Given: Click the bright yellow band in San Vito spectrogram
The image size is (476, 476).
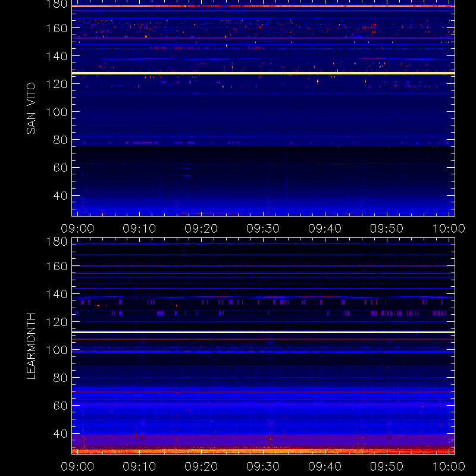Looking at the screenshot, I should tap(263, 73).
